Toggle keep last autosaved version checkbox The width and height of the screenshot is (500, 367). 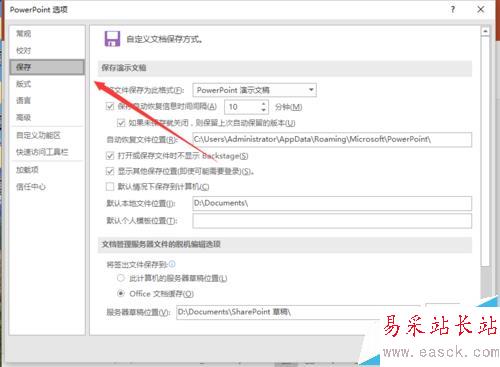[x=121, y=123]
